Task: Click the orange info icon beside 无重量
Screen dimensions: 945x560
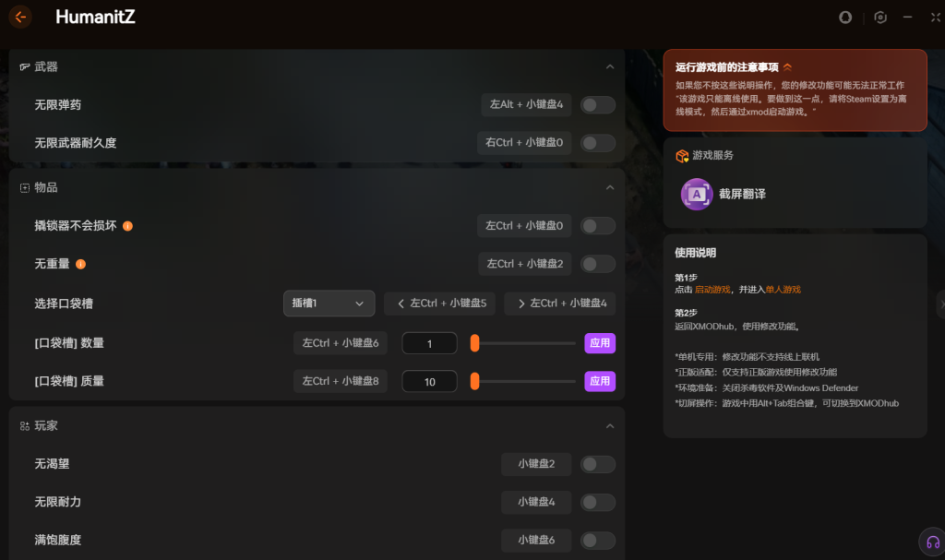Action: point(81,265)
